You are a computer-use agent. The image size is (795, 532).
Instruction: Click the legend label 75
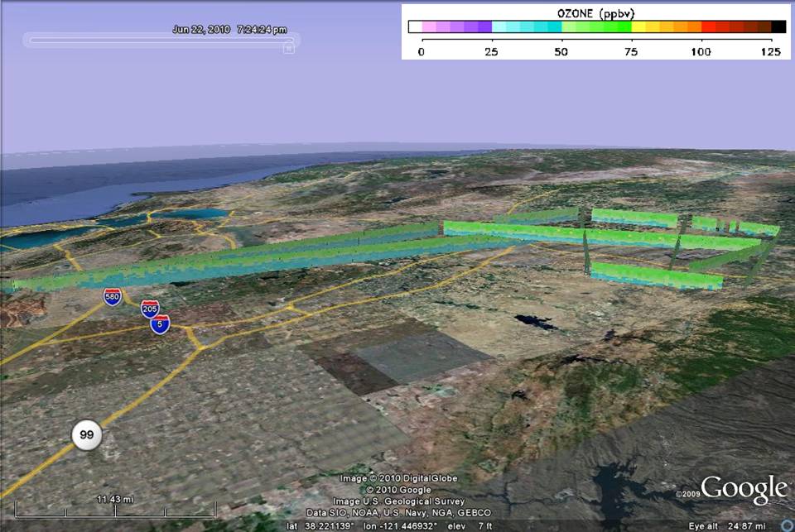point(631,51)
